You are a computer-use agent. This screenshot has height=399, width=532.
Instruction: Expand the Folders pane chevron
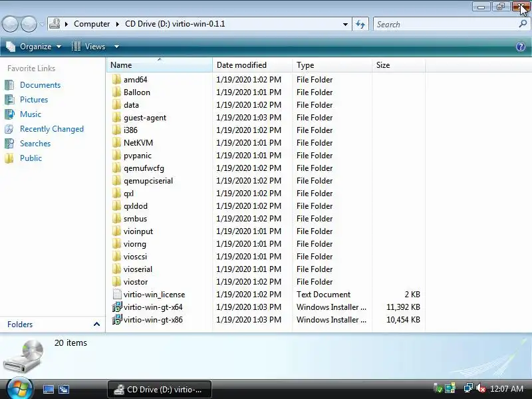click(96, 325)
